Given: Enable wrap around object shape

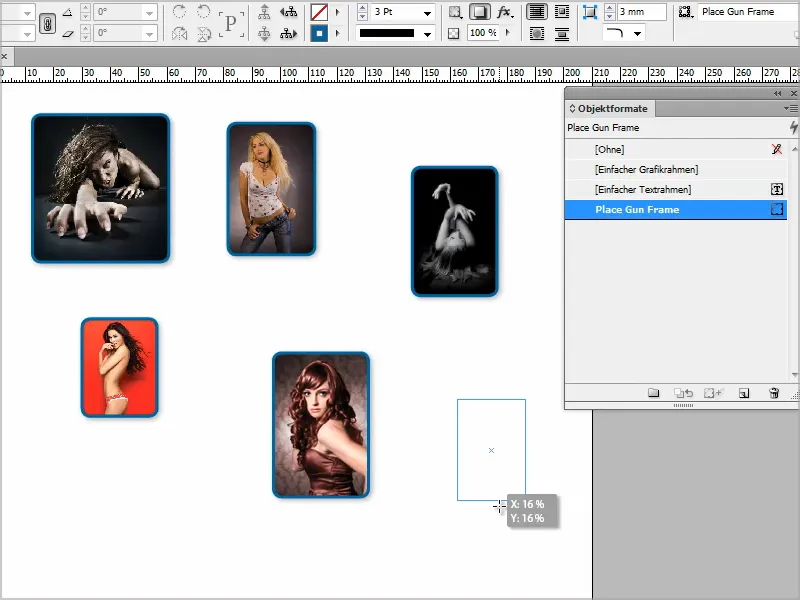Looking at the screenshot, I should [537, 34].
